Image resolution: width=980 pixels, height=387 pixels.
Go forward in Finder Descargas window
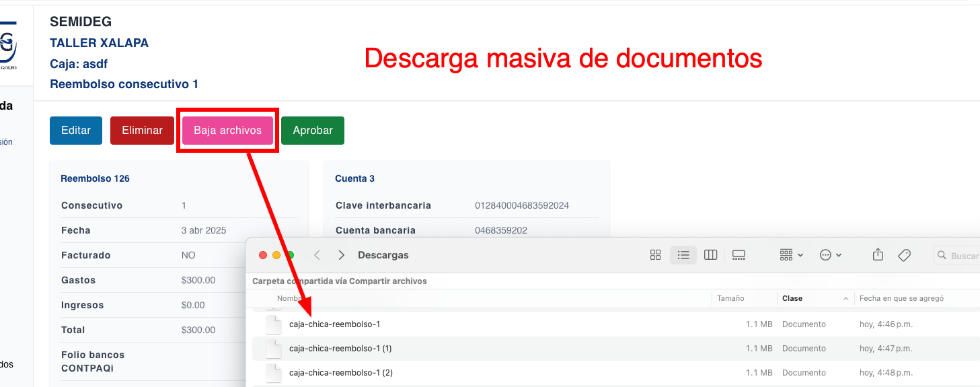click(x=342, y=255)
